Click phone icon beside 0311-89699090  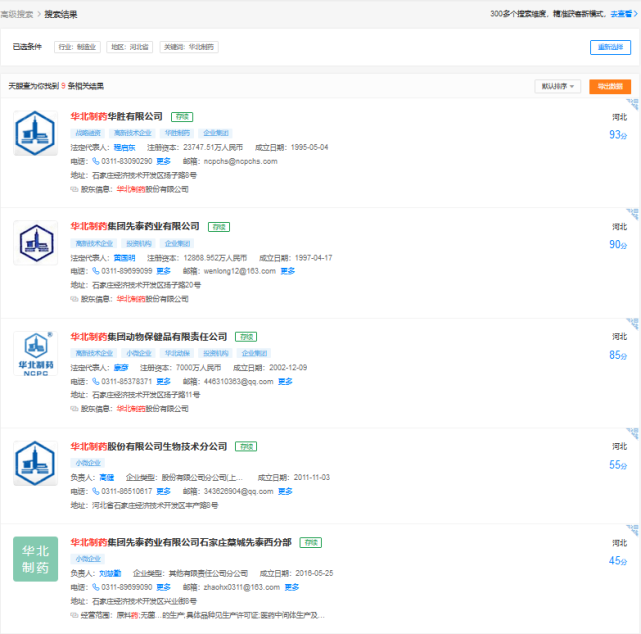pyautogui.click(x=96, y=587)
